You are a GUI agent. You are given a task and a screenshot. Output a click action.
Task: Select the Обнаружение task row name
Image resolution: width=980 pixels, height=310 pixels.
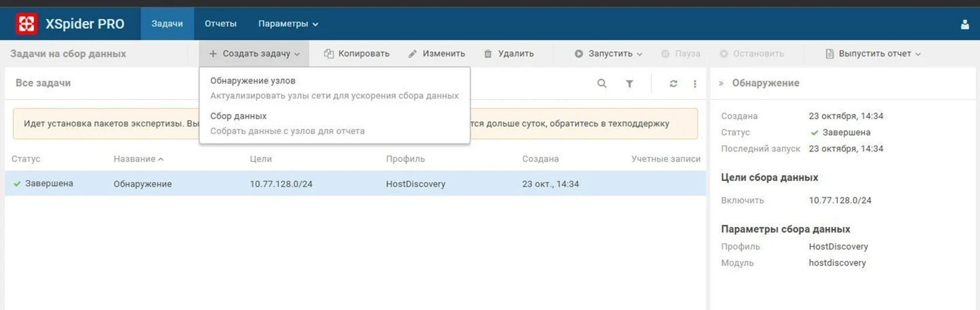(x=142, y=184)
